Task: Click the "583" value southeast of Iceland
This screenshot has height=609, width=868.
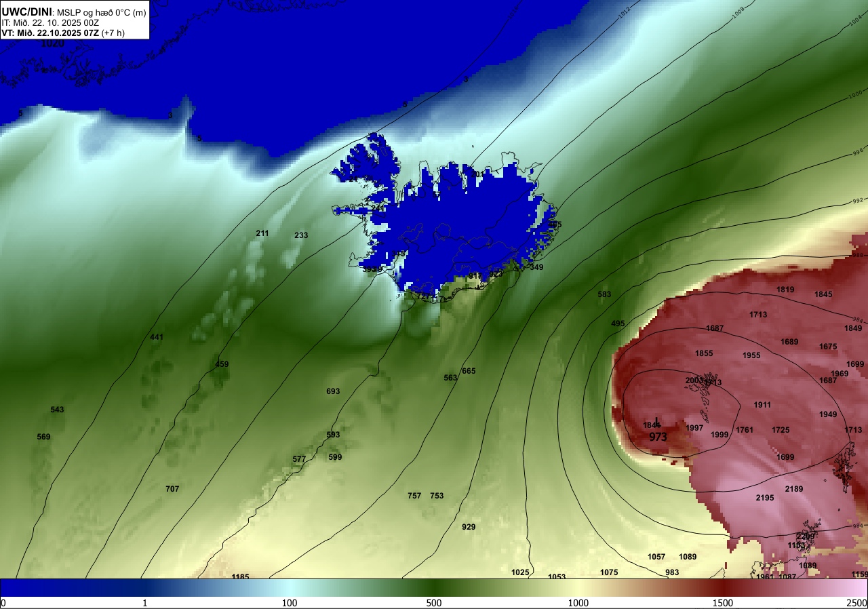Action: 604,294
